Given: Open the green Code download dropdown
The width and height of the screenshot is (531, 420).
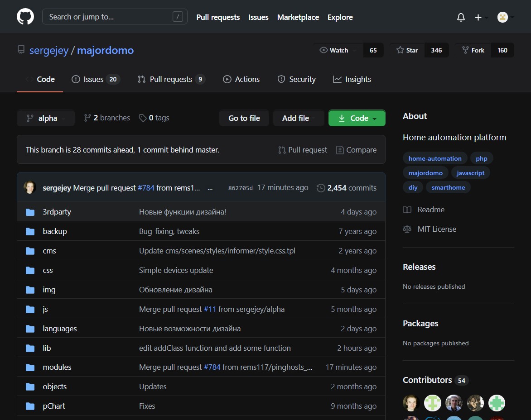Looking at the screenshot, I should click(x=357, y=118).
